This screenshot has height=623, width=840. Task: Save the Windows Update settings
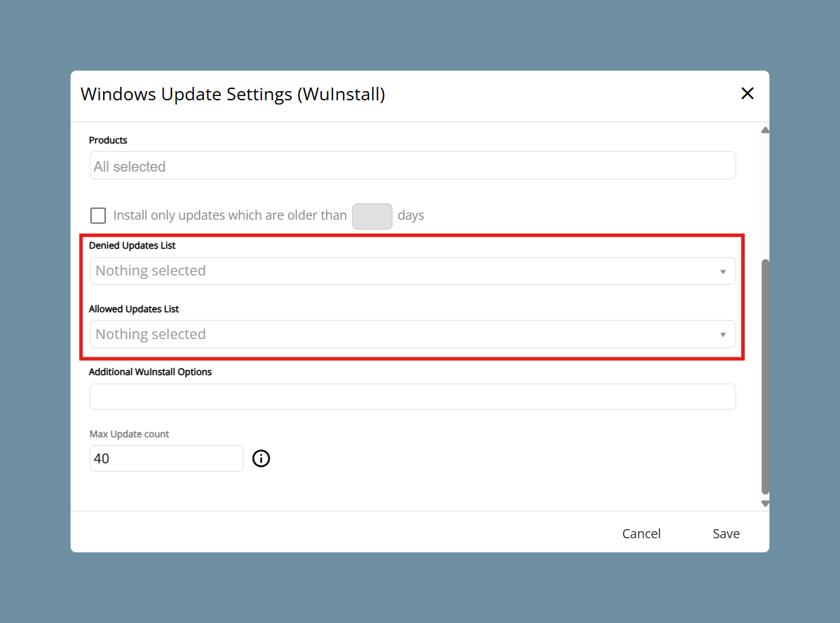click(726, 533)
